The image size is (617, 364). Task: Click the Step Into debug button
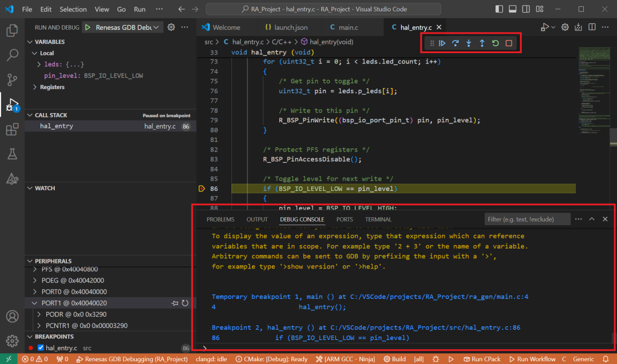tap(468, 43)
